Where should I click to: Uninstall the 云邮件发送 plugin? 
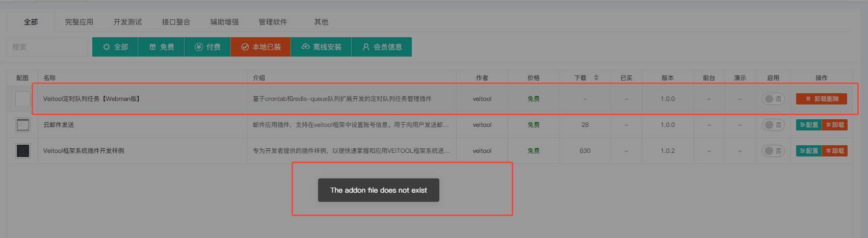835,125
